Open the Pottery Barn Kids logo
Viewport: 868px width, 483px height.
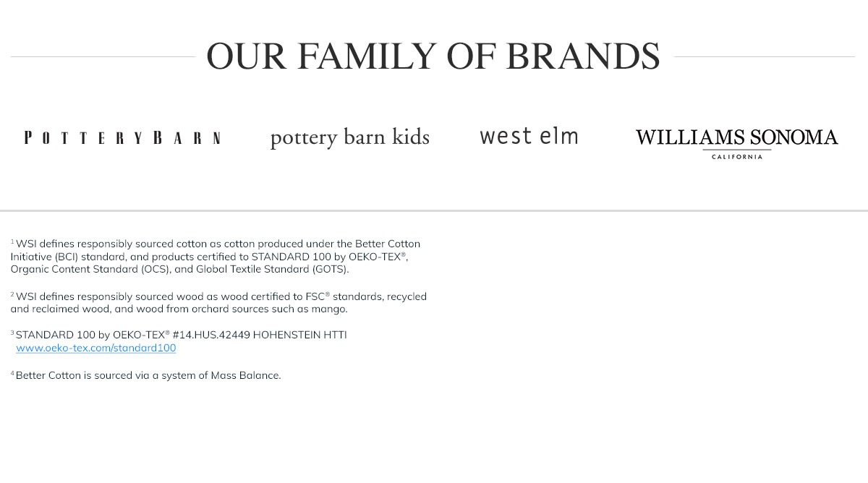click(349, 137)
